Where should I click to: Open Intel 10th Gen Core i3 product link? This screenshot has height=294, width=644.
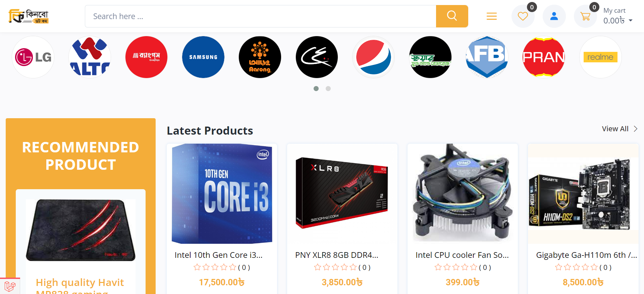point(219,255)
